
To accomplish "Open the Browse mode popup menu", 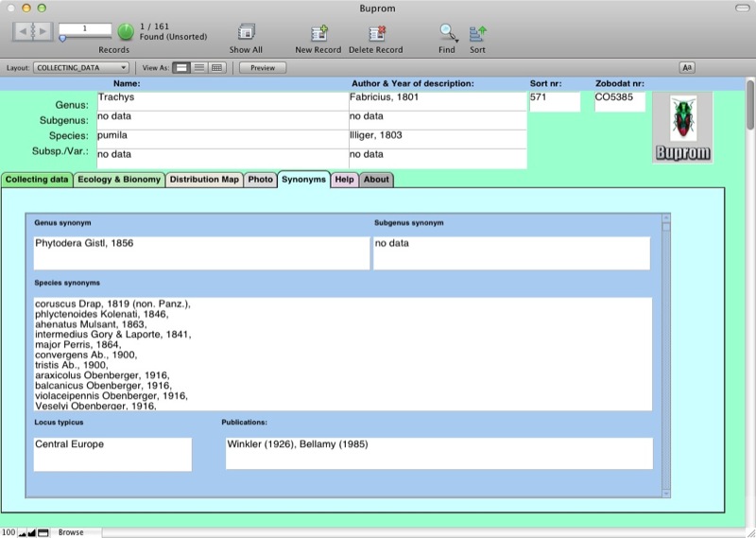I will (71, 532).
